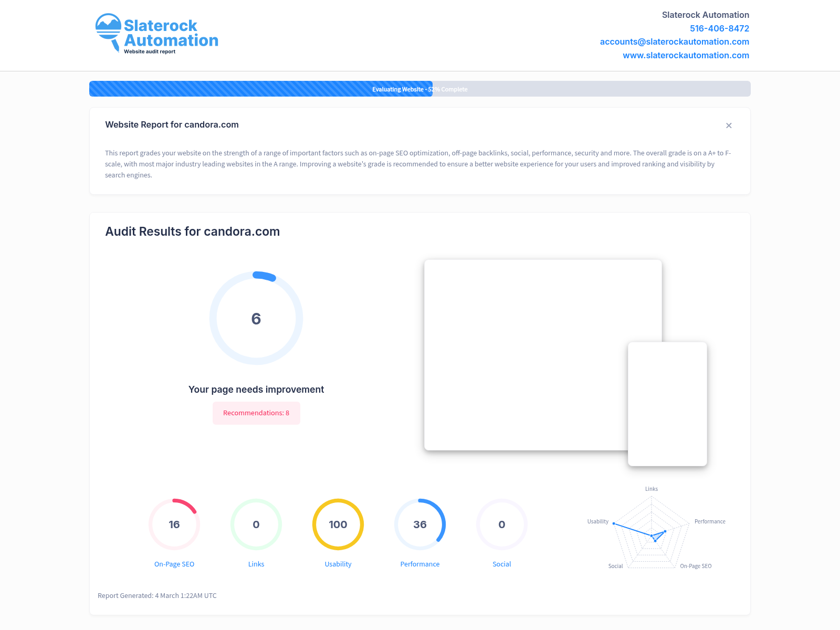The image size is (840, 630).
Task: Open the Links section link
Action: pyautogui.click(x=256, y=564)
